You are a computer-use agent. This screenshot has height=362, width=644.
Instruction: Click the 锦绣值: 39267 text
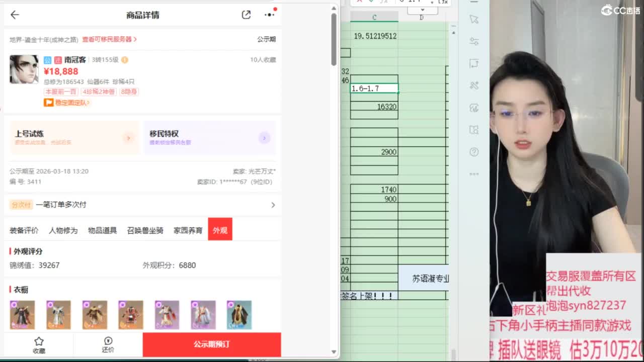tap(35, 265)
